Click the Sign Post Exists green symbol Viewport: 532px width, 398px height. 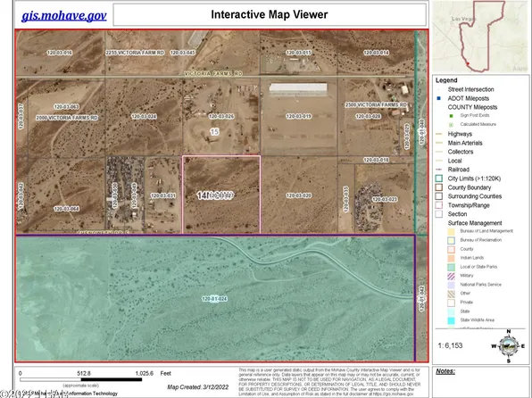[452, 116]
